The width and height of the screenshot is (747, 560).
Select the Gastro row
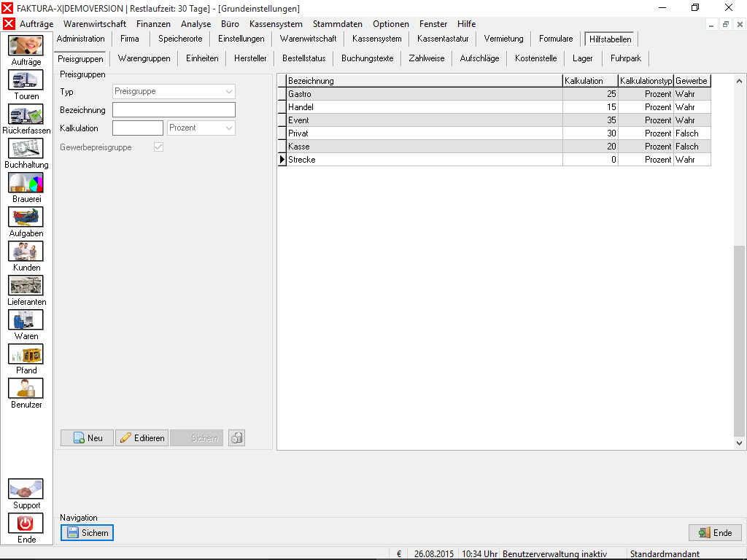(494, 94)
